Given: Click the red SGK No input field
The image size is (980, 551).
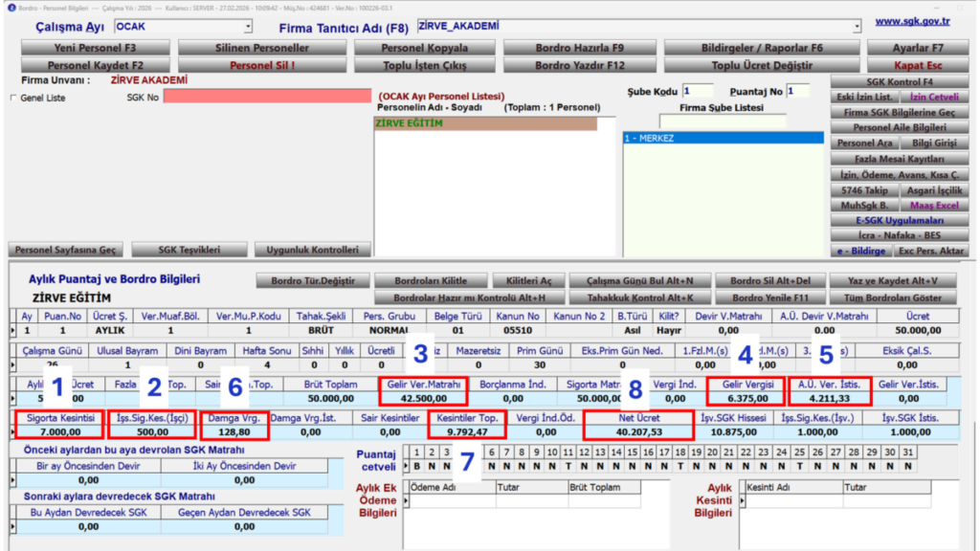Looking at the screenshot, I should click(267, 97).
